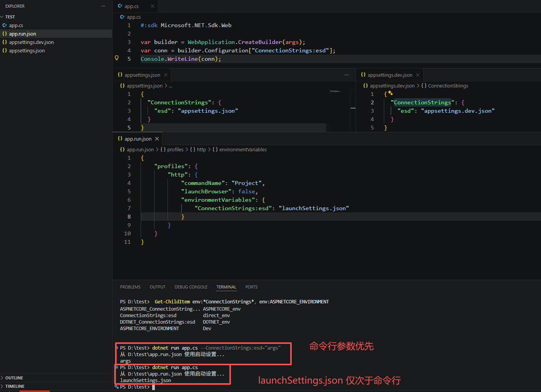Click the terminal prompt input at PS D:\test>
541x392 pixels.
coord(153,387)
